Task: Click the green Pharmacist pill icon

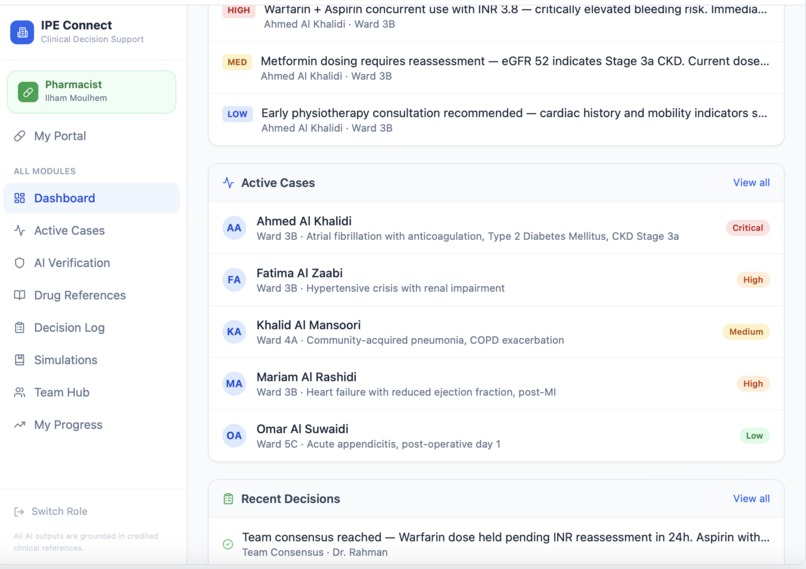Action: point(28,92)
